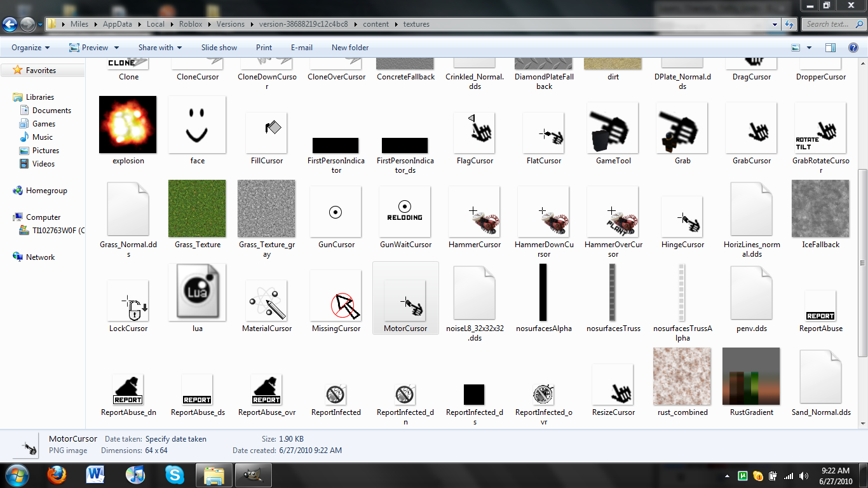The image size is (868, 488).
Task: Open the IceFallback texture
Action: point(820,209)
